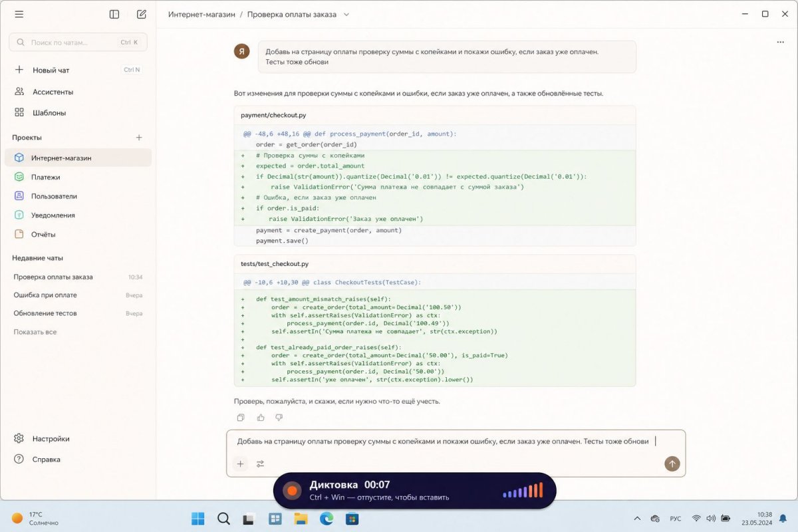Show hidden tray icons chevron
This screenshot has width=798, height=532.
pos(637,518)
